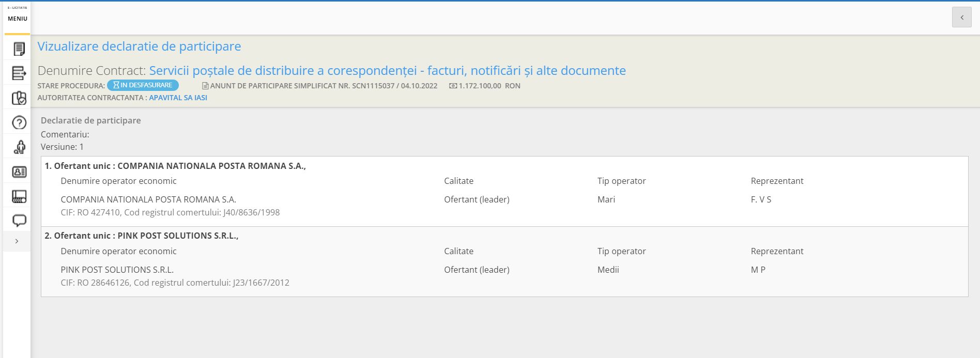Open the speech bubble messages icon

point(19,221)
